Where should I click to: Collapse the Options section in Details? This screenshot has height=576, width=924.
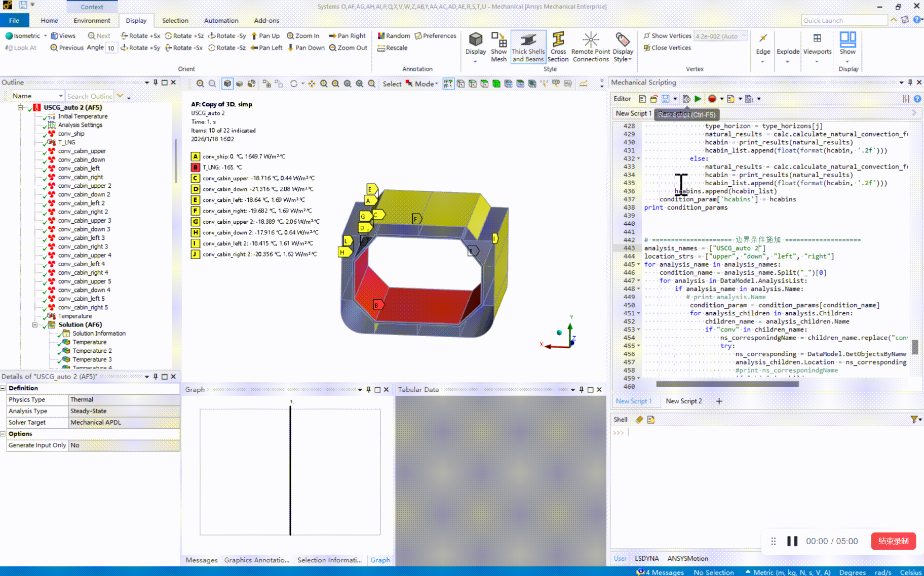[3, 434]
